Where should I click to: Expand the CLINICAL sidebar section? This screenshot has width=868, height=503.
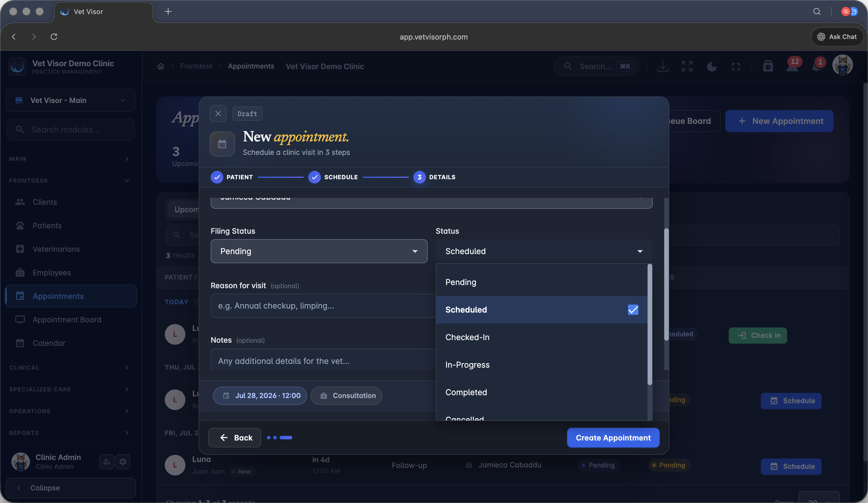pyautogui.click(x=69, y=367)
